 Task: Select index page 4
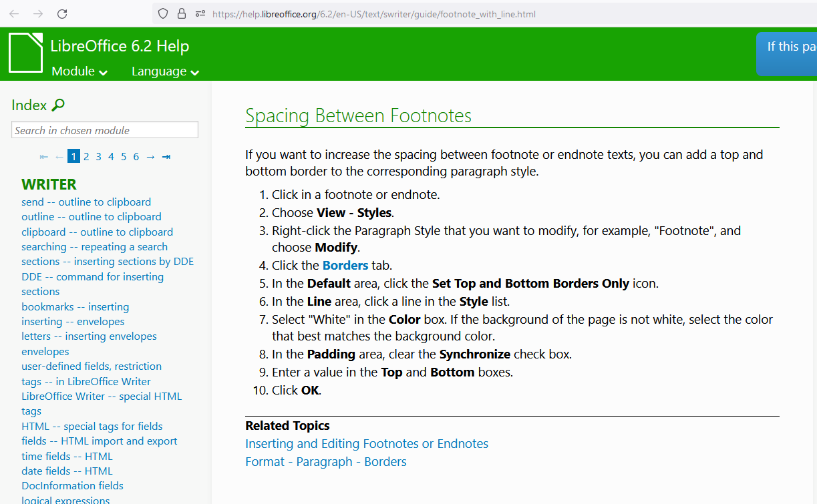111,156
